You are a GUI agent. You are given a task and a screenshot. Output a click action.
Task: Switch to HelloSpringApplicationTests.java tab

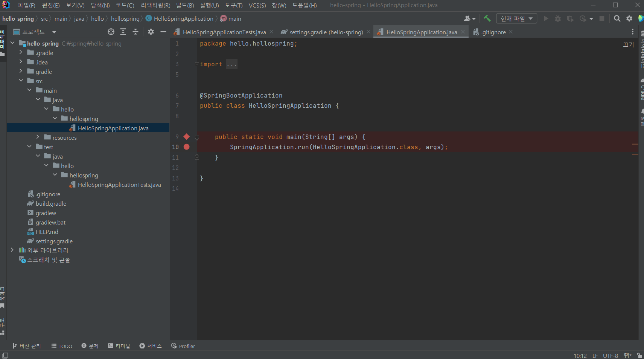coord(224,32)
